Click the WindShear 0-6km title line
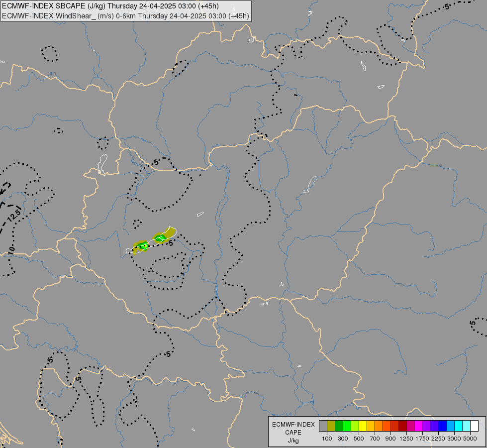 [125, 16]
